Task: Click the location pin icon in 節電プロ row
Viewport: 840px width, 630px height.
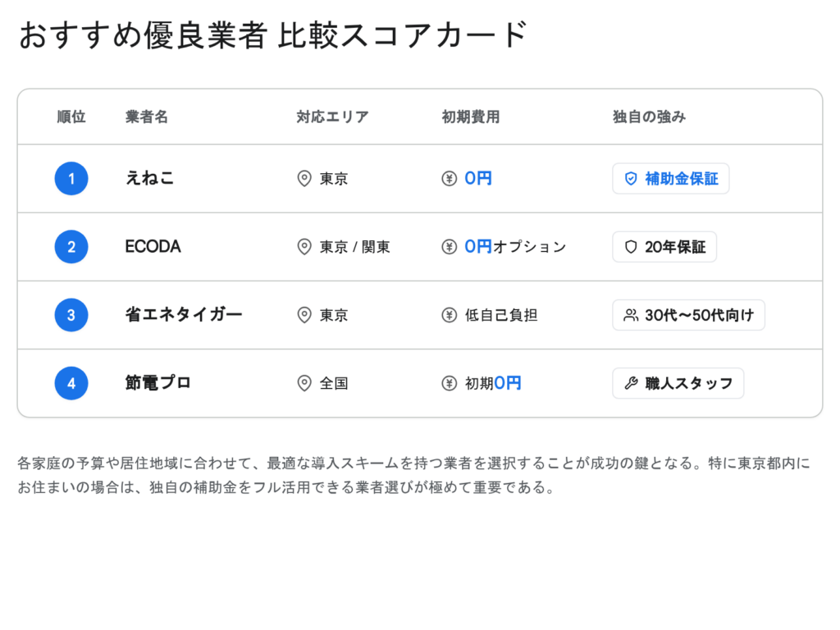Action: pos(304,383)
